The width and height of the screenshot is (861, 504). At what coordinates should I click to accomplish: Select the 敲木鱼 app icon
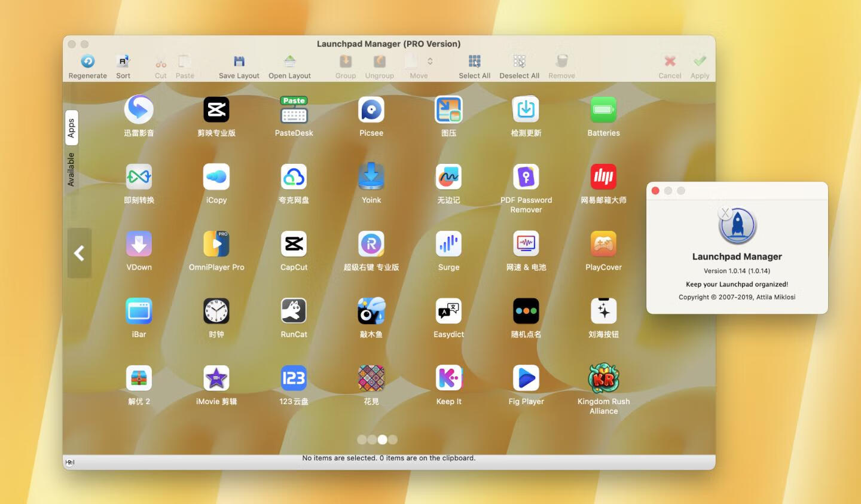click(x=371, y=311)
